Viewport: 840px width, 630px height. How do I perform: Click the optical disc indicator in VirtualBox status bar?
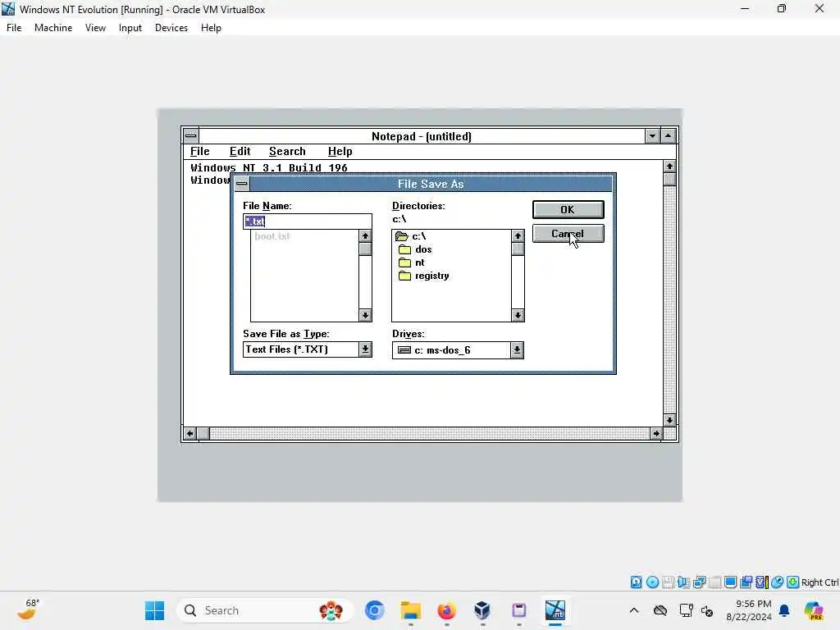point(652,582)
